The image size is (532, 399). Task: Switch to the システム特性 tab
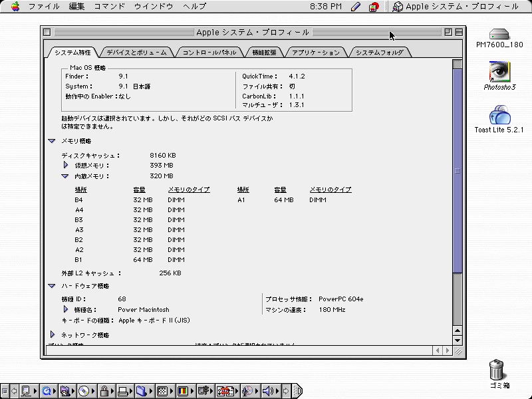click(72, 53)
